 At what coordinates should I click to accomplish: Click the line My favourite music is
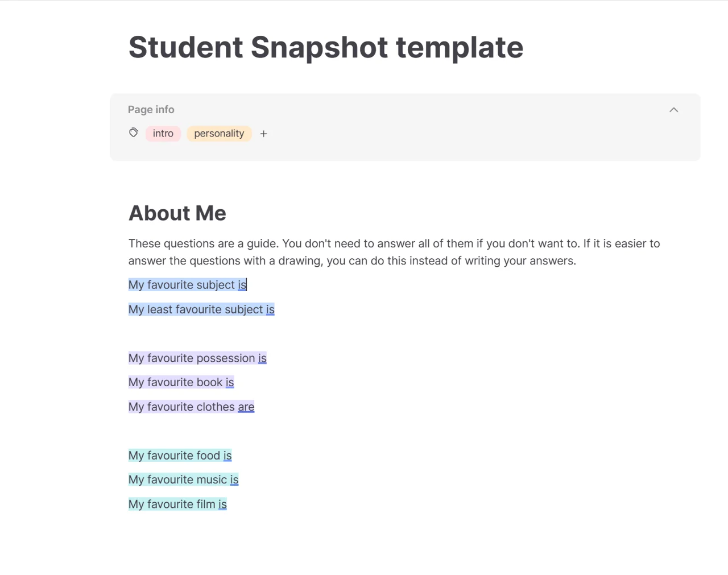click(184, 479)
